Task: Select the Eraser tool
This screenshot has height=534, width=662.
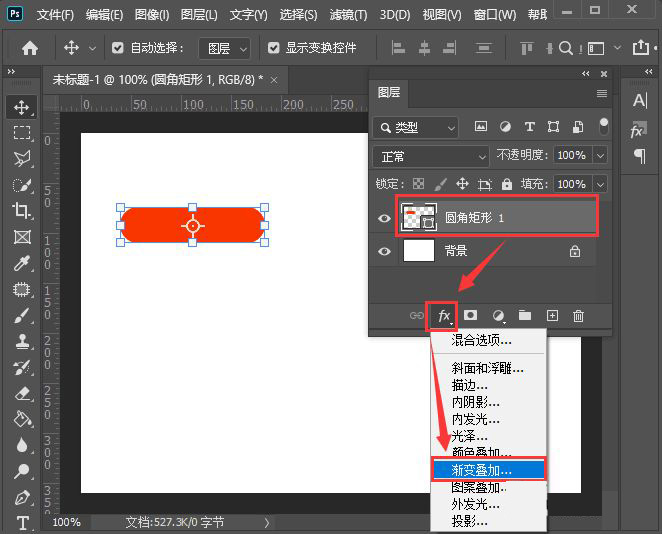Action: pos(22,393)
